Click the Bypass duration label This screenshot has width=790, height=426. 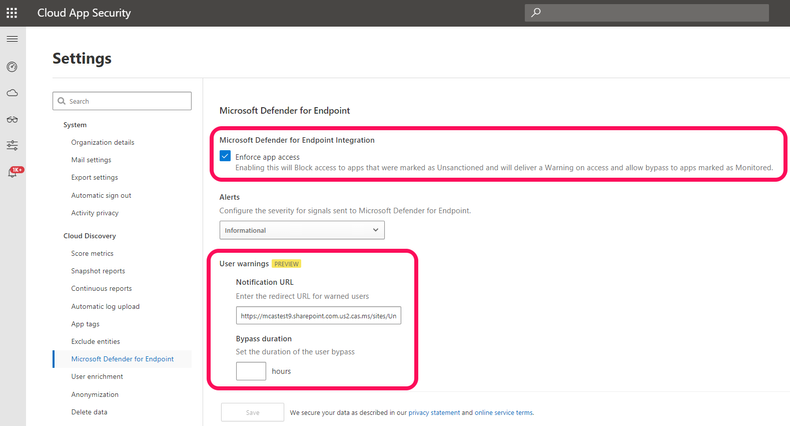[264, 339]
